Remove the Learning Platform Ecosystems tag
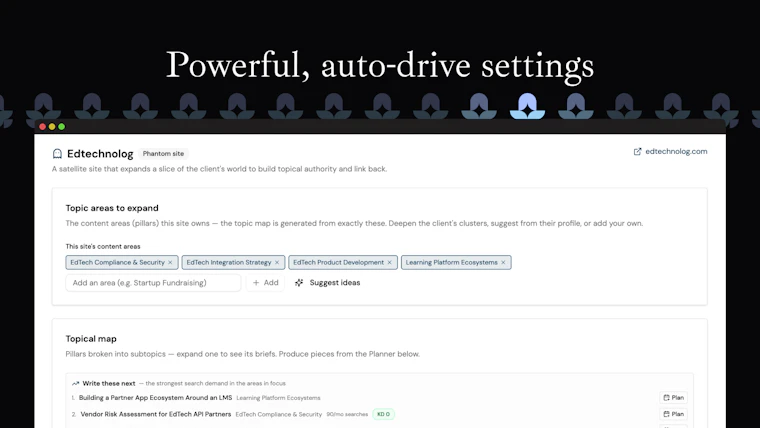This screenshot has width=760, height=428. click(503, 262)
